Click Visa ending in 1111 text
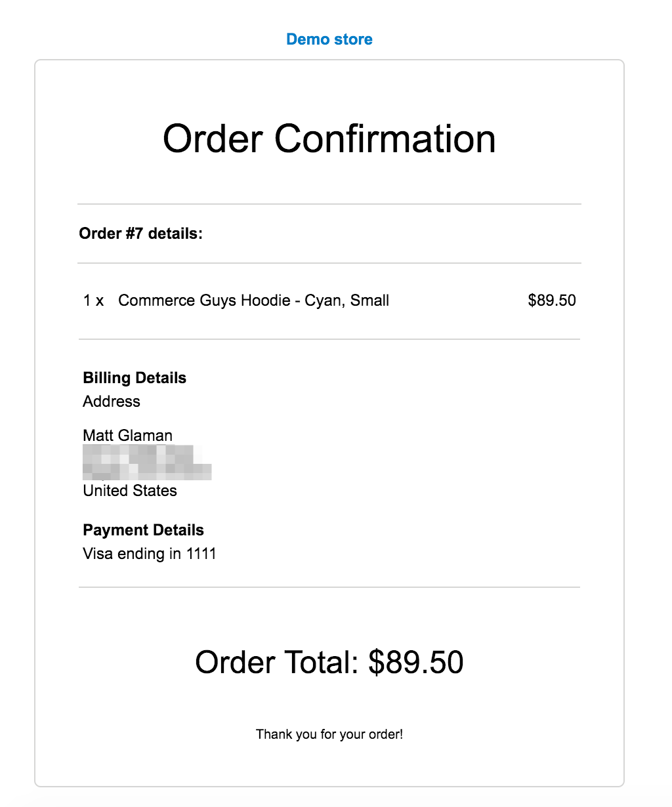Viewport: 672px width, 807px height. click(150, 554)
